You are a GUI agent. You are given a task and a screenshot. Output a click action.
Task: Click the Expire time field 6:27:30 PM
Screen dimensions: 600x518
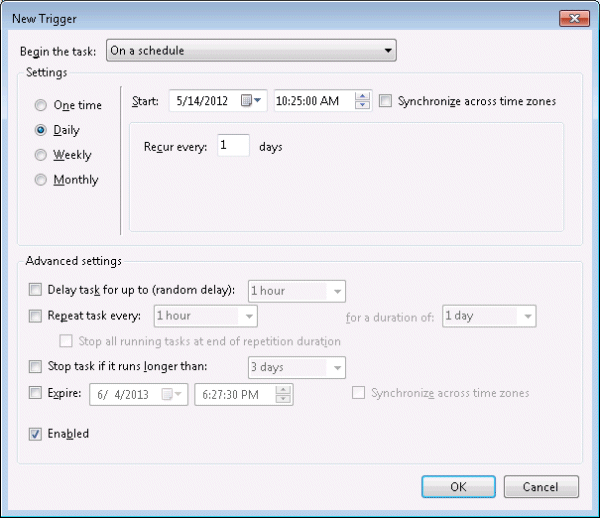tap(244, 394)
